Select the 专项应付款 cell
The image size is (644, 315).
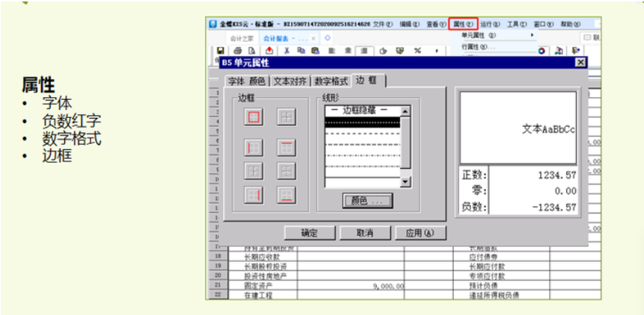(x=501, y=276)
